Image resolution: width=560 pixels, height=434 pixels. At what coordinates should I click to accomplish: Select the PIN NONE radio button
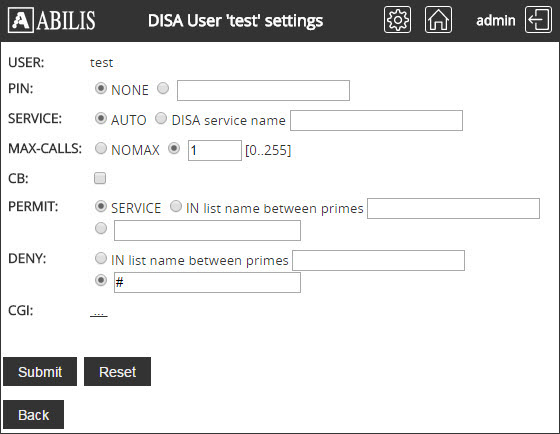coord(101,88)
